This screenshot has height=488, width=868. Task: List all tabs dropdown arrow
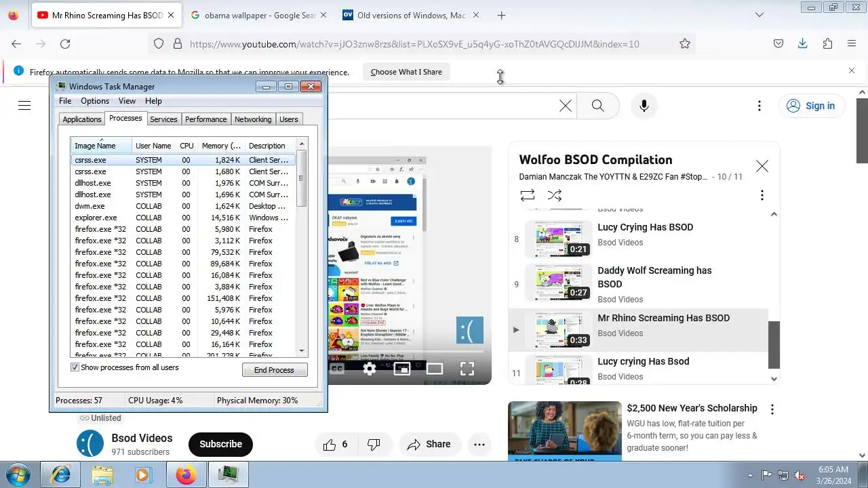pos(759,15)
